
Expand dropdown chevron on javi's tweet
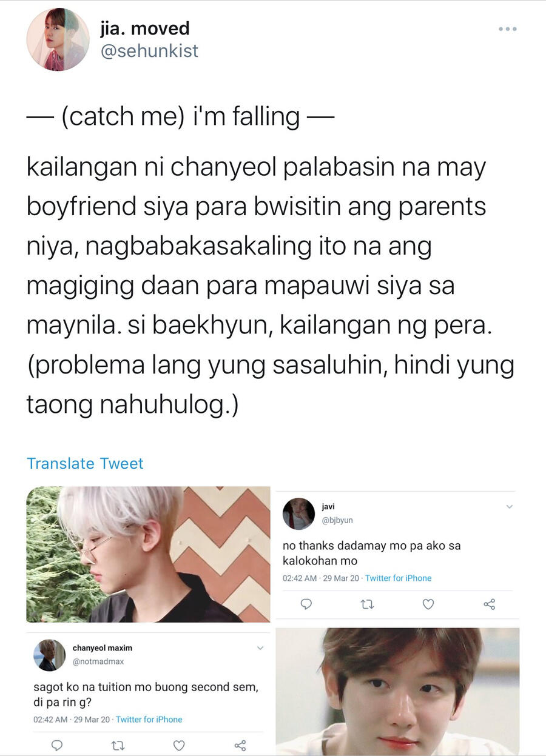[x=509, y=507]
